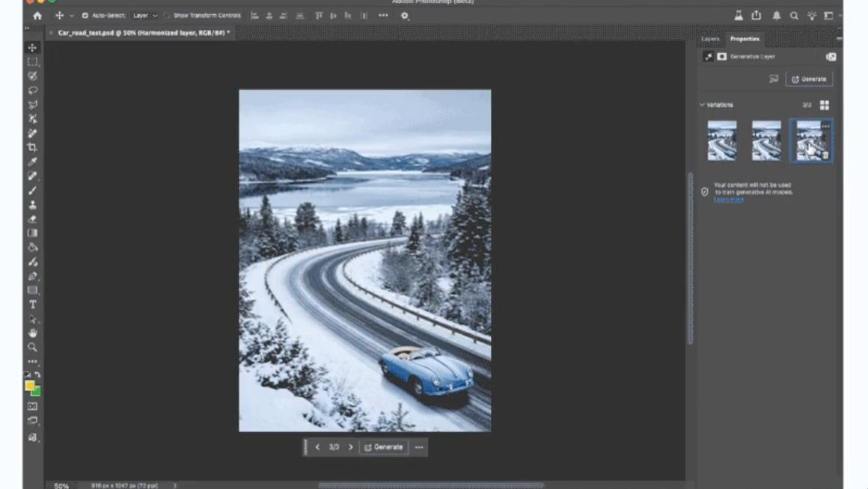Click the Home icon in options bar
868x489 pixels.
tap(37, 16)
